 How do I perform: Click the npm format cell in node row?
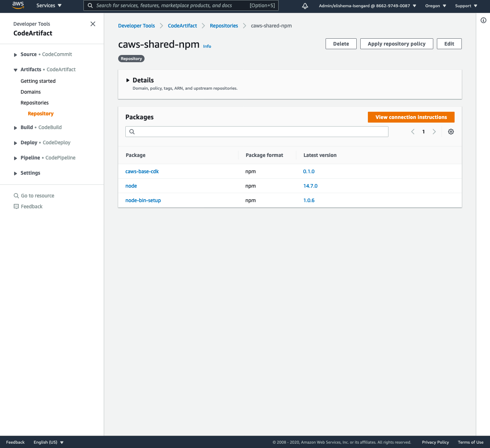point(250,186)
